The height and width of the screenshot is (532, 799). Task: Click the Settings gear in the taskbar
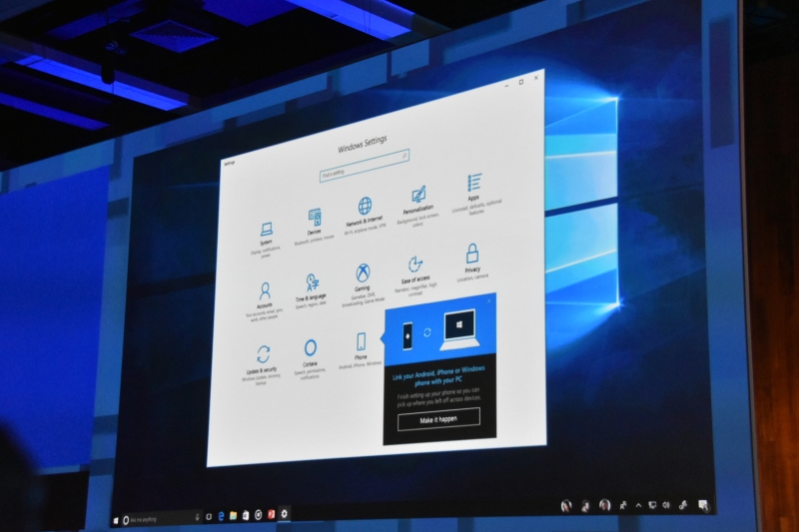point(284,514)
